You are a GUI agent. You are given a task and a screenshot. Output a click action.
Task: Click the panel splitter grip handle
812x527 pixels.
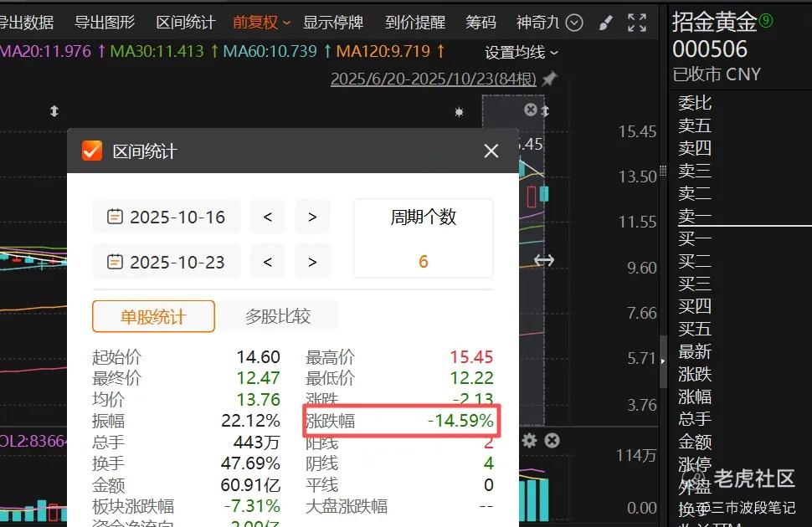tap(663, 171)
